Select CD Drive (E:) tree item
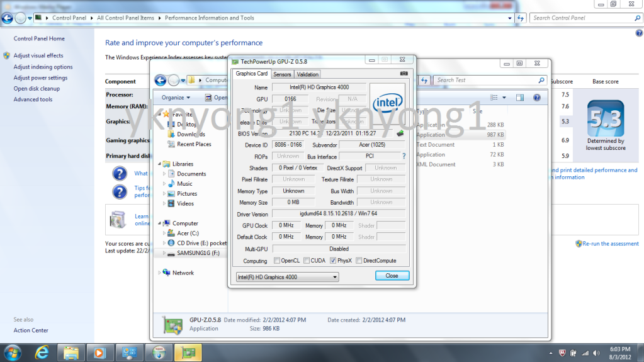The width and height of the screenshot is (644, 362). click(x=201, y=243)
